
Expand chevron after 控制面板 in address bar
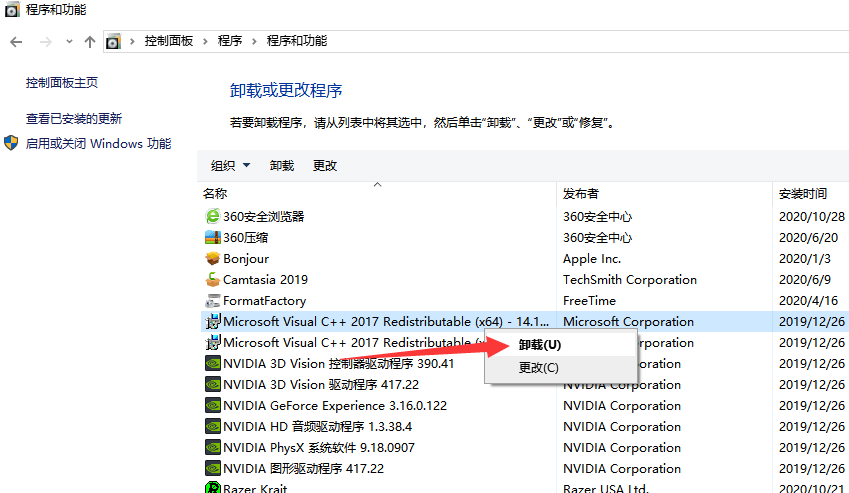(x=205, y=41)
